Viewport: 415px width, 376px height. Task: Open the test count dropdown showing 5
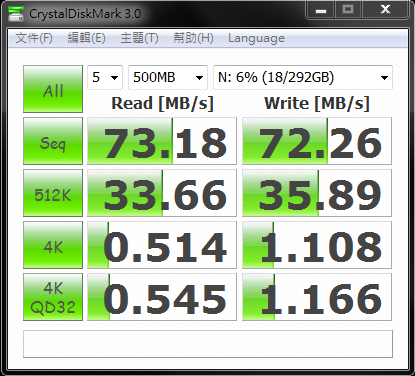[105, 78]
